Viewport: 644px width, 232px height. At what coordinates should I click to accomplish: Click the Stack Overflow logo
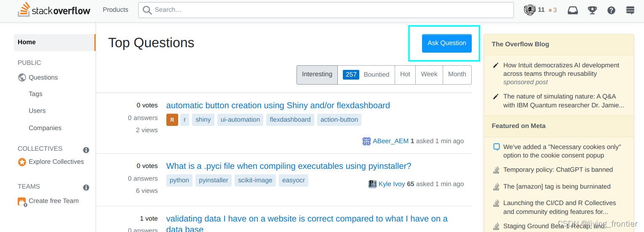point(54,10)
